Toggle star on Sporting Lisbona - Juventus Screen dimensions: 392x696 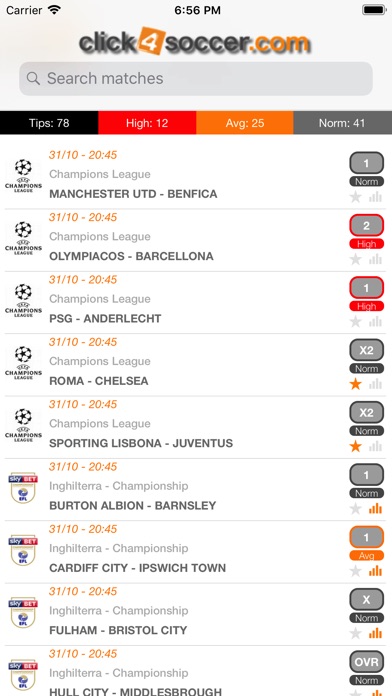click(355, 446)
